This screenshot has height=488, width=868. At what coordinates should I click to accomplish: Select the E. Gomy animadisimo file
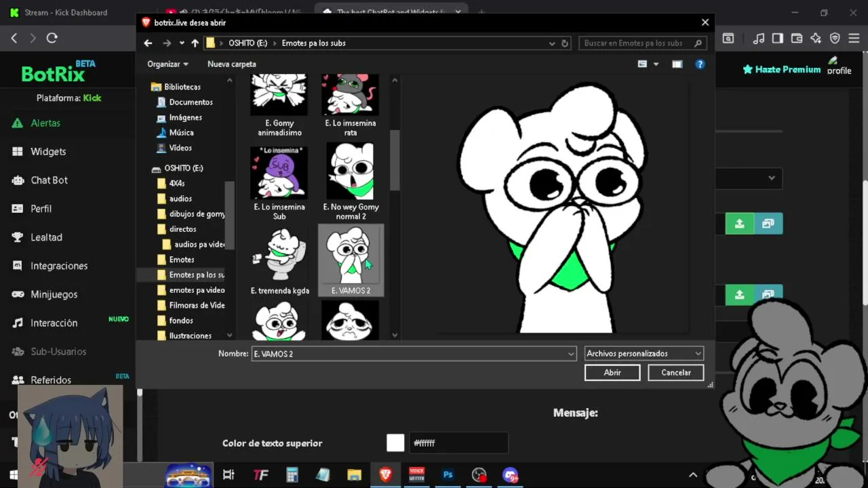279,105
